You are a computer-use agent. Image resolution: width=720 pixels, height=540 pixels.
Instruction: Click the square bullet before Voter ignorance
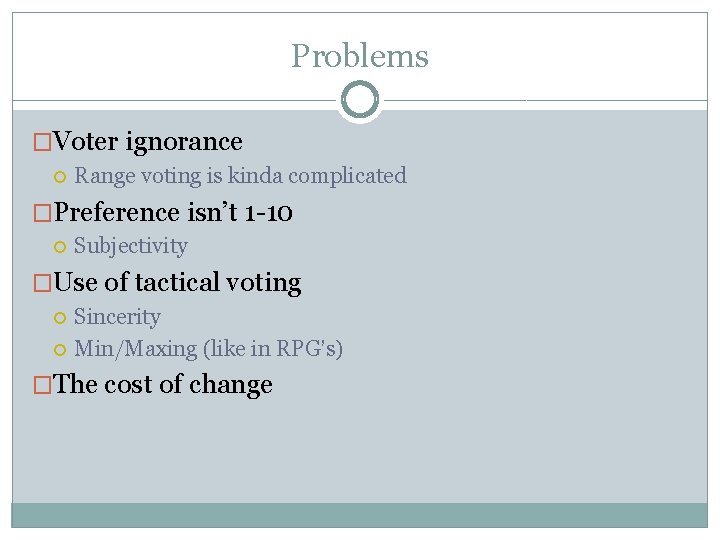[x=43, y=143]
